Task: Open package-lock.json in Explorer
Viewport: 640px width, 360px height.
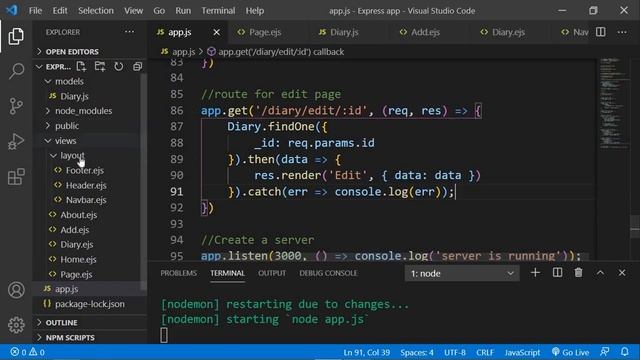Action: coord(90,304)
